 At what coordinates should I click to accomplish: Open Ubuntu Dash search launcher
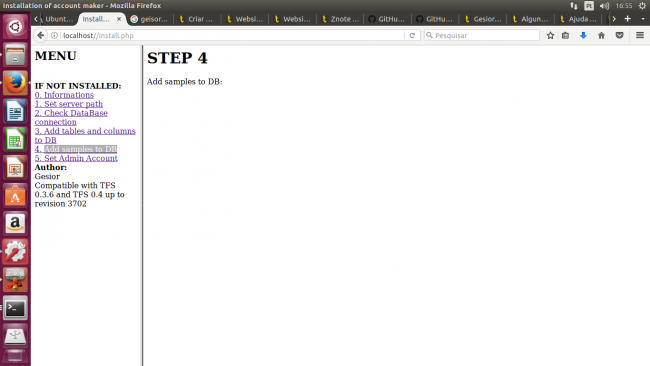pyautogui.click(x=15, y=27)
